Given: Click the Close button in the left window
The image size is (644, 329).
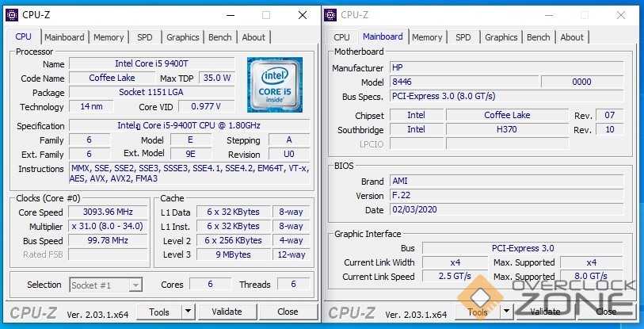Looking at the screenshot, I should click(x=288, y=312).
